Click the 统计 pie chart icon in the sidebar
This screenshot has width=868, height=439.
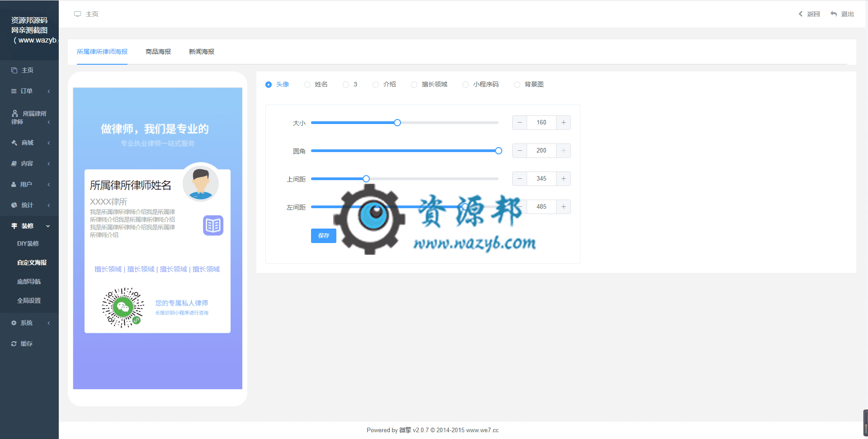pos(14,205)
